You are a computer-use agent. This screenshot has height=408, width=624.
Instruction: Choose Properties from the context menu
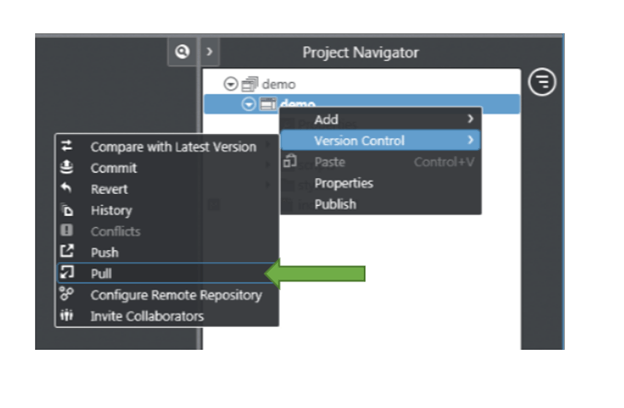tap(343, 183)
